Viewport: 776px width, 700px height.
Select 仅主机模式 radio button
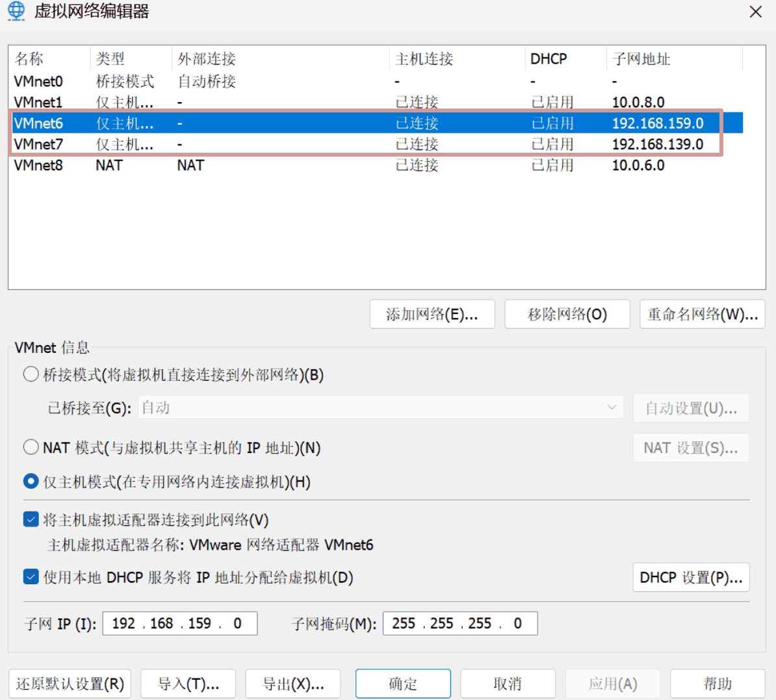click(x=31, y=481)
